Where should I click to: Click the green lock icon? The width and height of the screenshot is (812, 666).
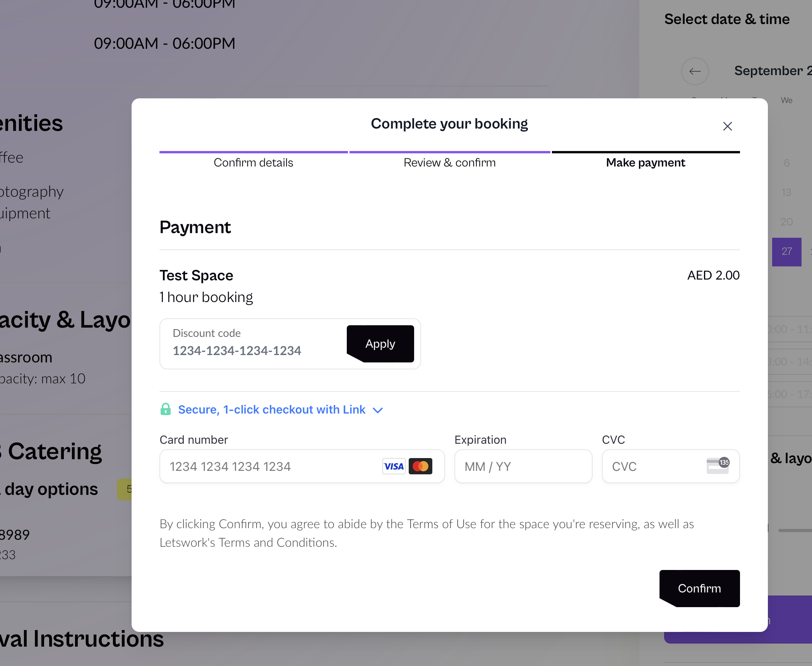pyautogui.click(x=166, y=409)
